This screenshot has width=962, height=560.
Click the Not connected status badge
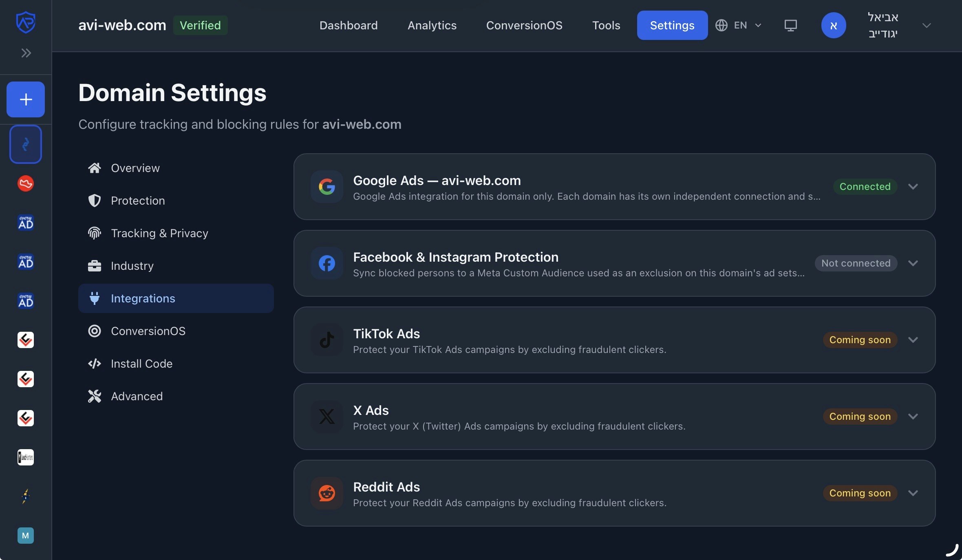856,263
